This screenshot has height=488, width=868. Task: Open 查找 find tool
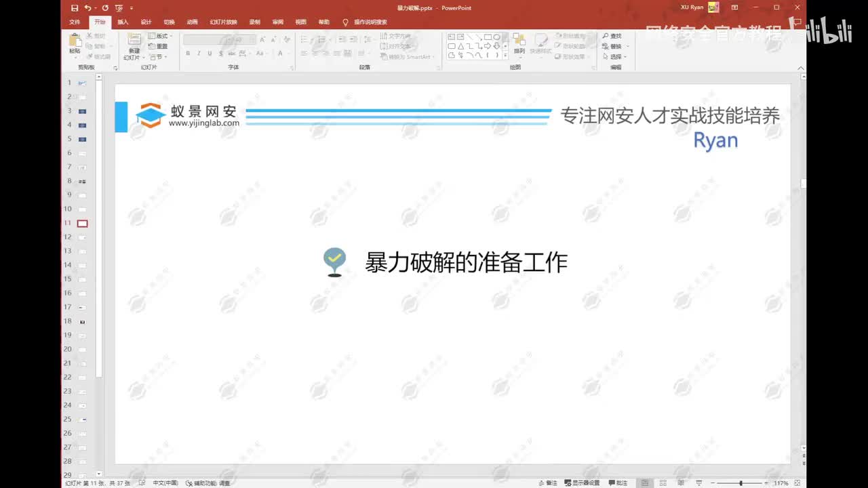(612, 36)
